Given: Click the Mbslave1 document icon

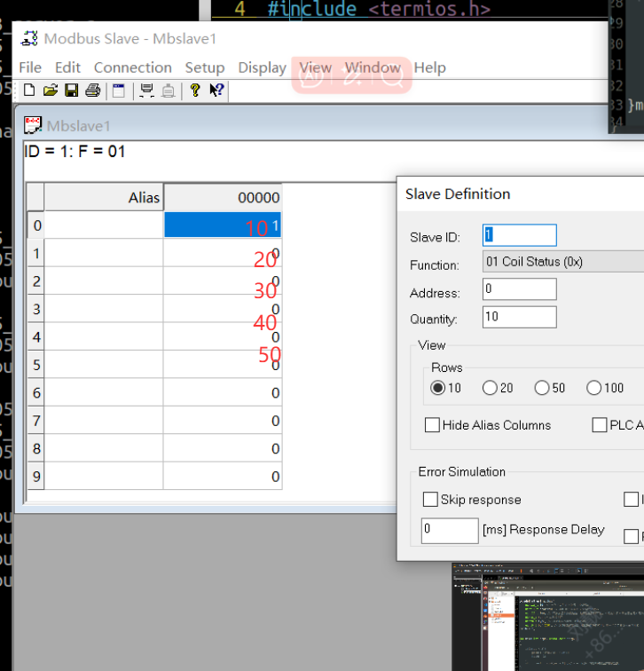Looking at the screenshot, I should pos(33,125).
